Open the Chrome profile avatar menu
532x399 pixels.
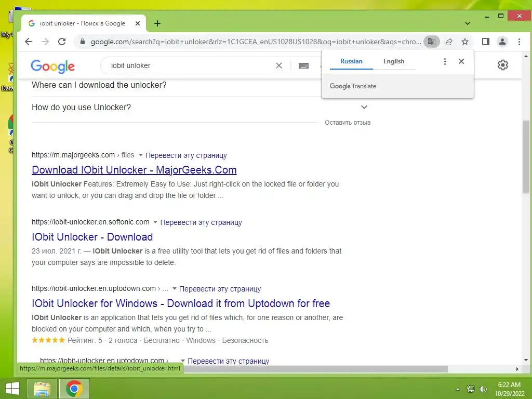click(502, 42)
